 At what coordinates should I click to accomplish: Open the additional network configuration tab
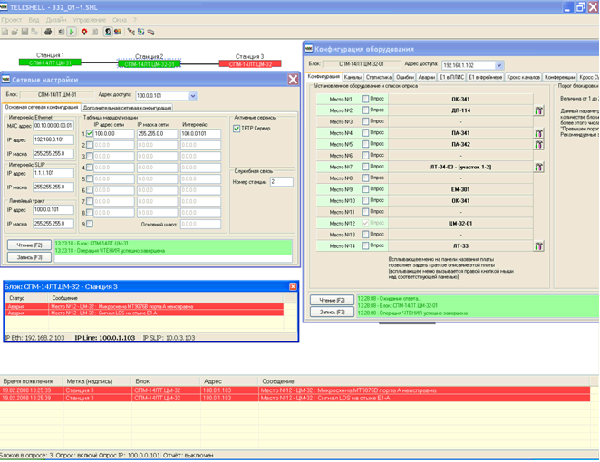point(127,108)
